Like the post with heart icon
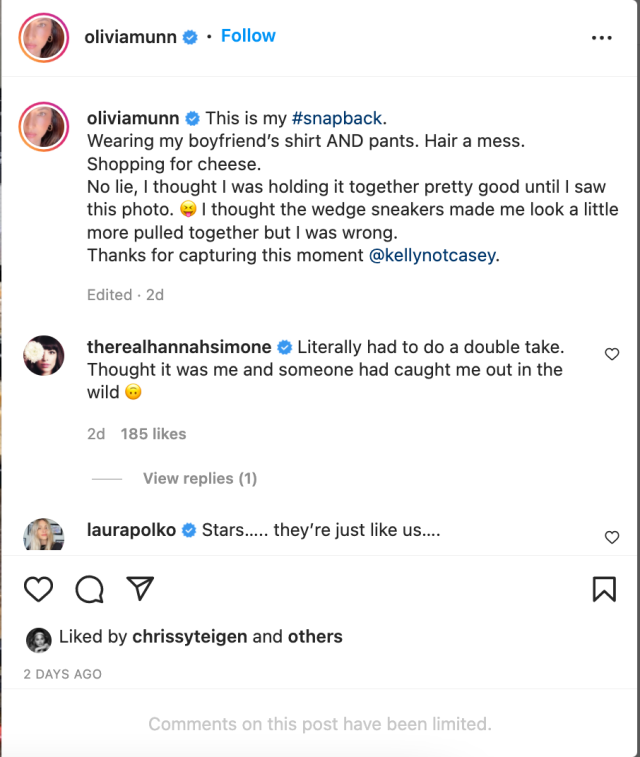 coord(38,589)
